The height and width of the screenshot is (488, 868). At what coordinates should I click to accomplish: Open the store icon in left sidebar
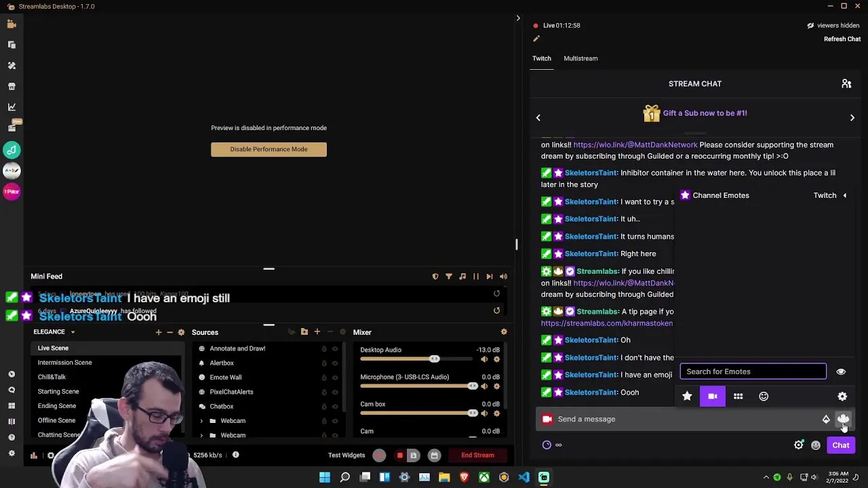coord(12,86)
